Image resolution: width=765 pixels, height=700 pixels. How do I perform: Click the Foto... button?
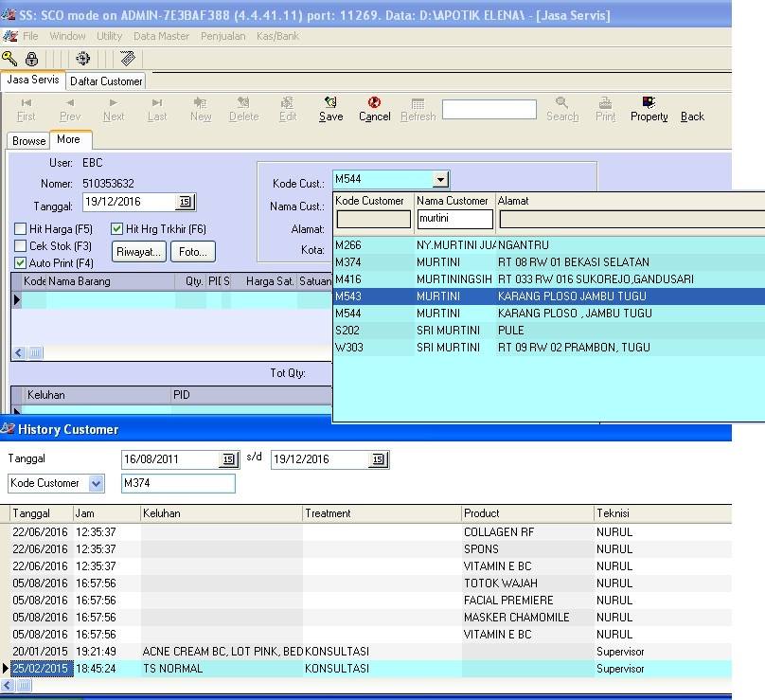coord(193,252)
